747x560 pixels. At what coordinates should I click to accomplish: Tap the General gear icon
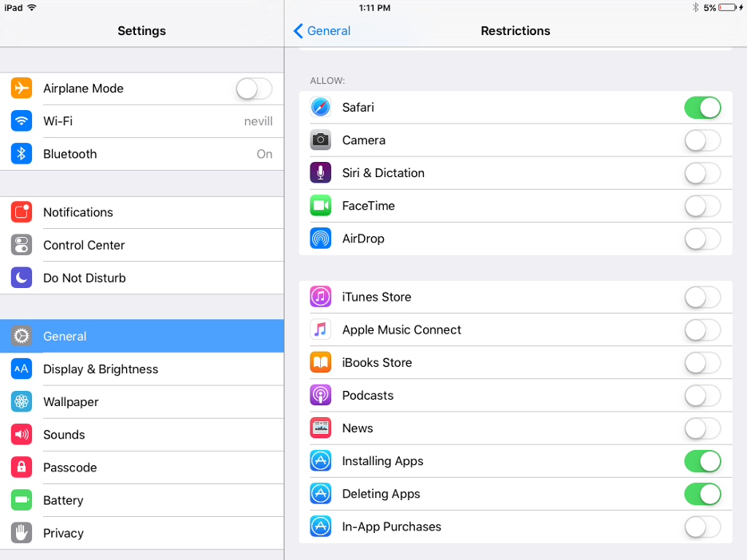pos(22,336)
